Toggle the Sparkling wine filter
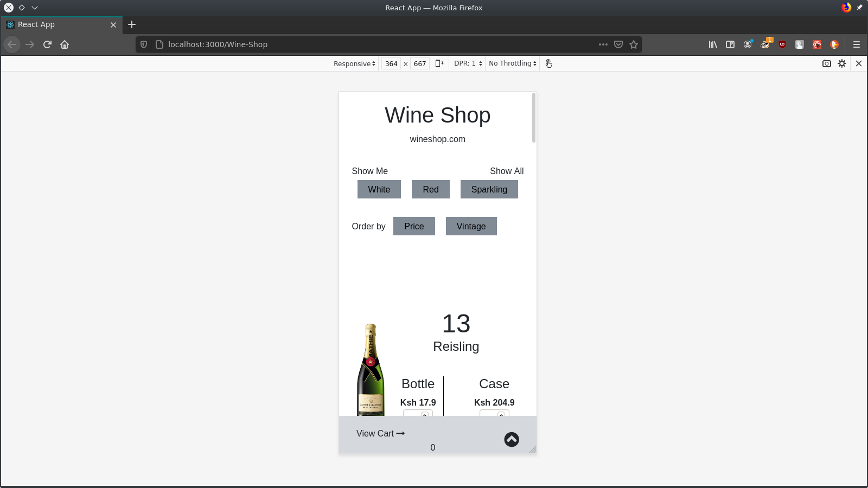The image size is (868, 488). [489, 189]
